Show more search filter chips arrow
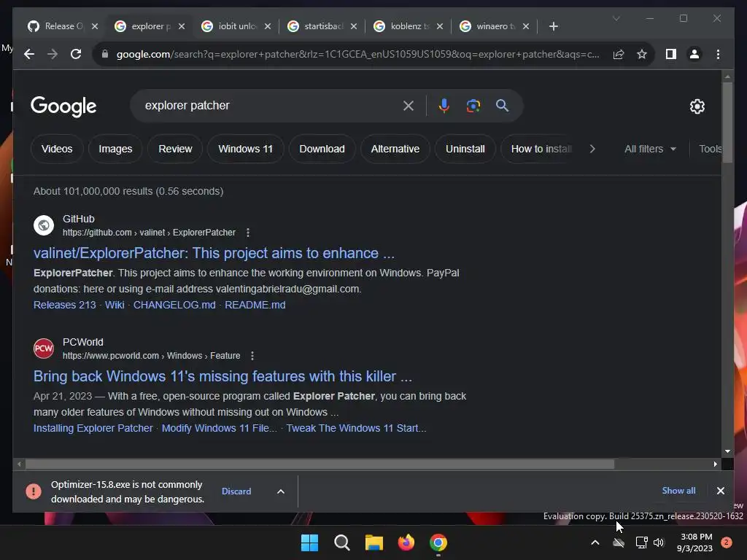The height and width of the screenshot is (560, 747). [592, 149]
